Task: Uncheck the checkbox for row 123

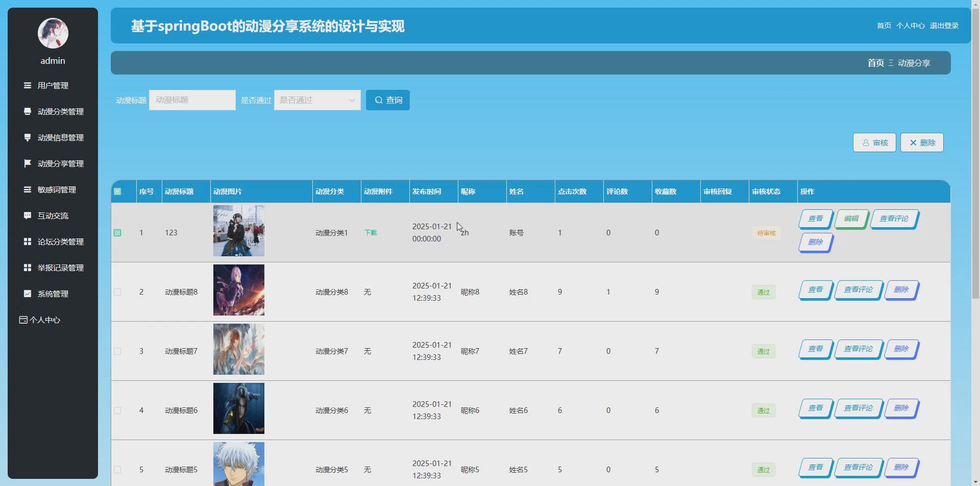Action: pos(117,233)
